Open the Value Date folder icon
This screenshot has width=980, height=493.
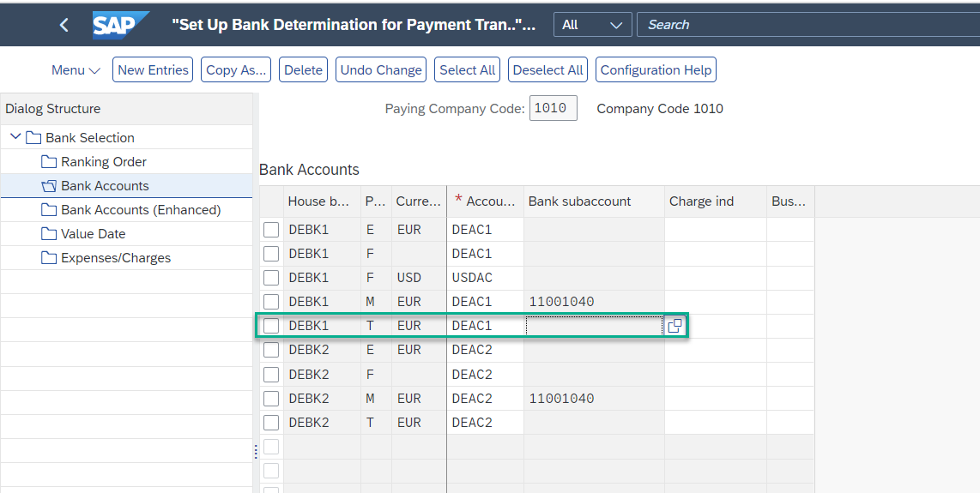coord(49,234)
